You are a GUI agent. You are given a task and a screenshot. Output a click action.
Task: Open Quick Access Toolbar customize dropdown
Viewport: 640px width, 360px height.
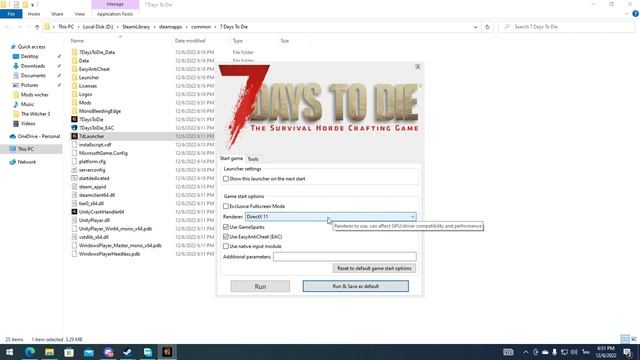(33, 5)
